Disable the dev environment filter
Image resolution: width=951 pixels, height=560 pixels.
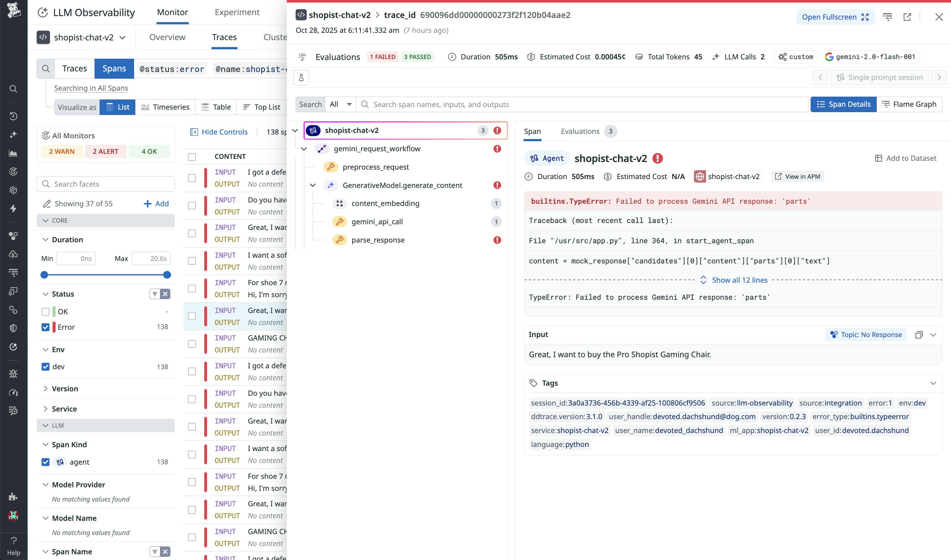pyautogui.click(x=46, y=366)
